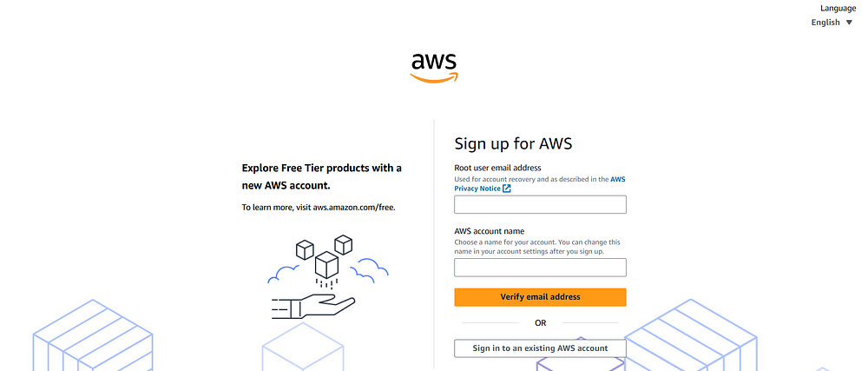Focus the AWS account name field
Viewport: 868px width, 371px height.
click(x=540, y=268)
